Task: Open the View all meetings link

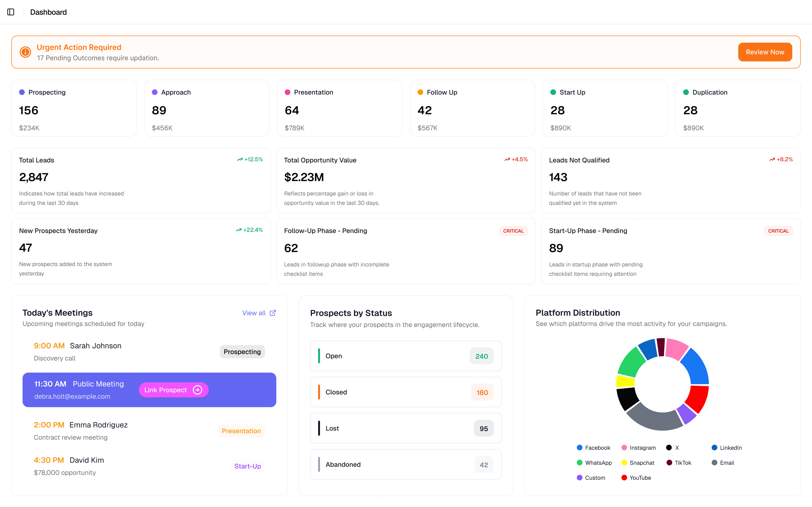Action: 254,313
